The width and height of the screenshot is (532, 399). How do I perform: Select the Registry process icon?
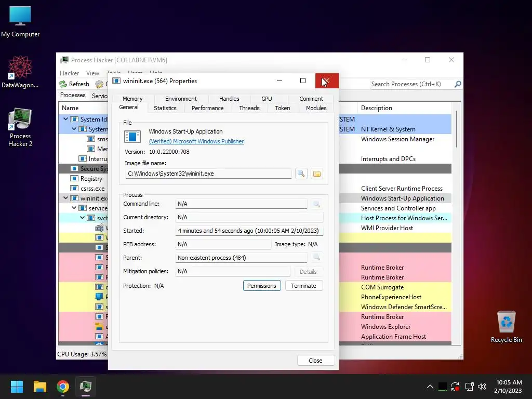coord(74,179)
